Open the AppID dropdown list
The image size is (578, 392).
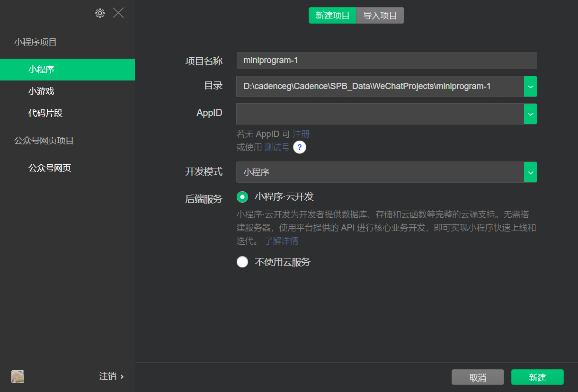pyautogui.click(x=531, y=114)
